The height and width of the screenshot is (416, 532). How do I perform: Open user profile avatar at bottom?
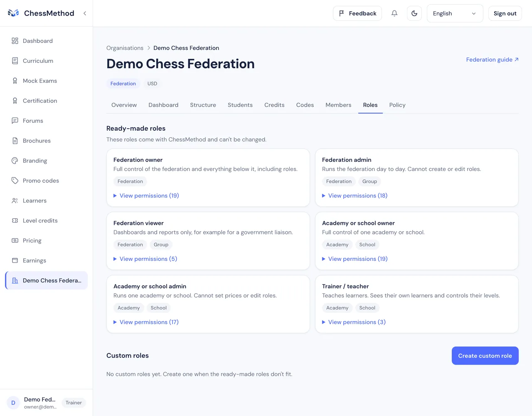pos(13,403)
